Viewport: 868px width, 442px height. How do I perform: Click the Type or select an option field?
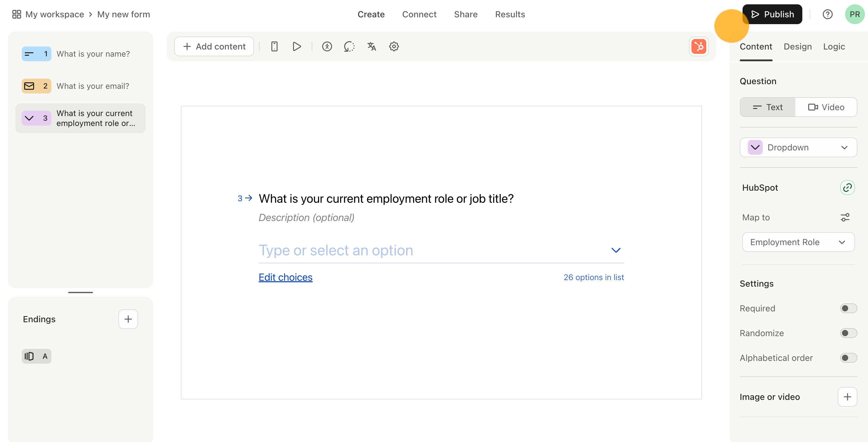point(441,250)
